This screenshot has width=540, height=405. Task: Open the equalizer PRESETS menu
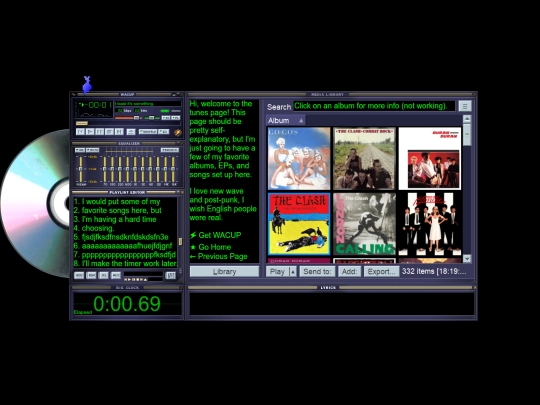click(170, 150)
